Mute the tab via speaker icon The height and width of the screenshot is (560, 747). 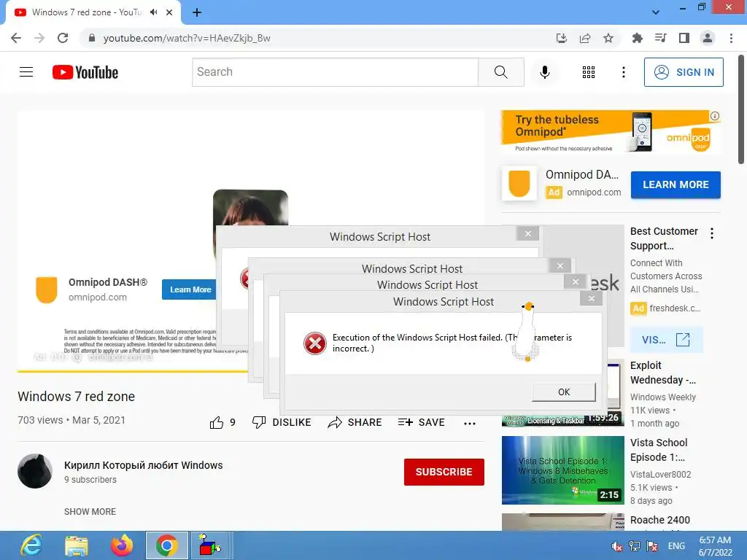point(153,12)
